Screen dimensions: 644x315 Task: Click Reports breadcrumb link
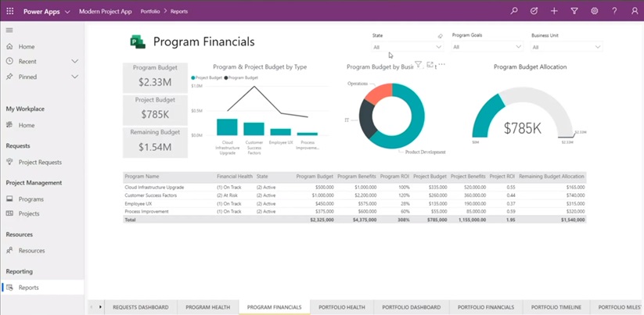pyautogui.click(x=179, y=12)
